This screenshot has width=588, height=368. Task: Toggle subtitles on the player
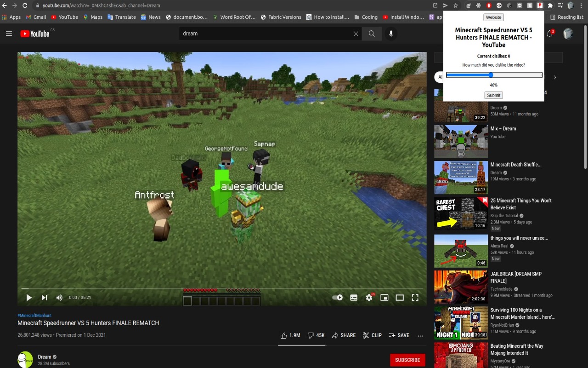(354, 298)
